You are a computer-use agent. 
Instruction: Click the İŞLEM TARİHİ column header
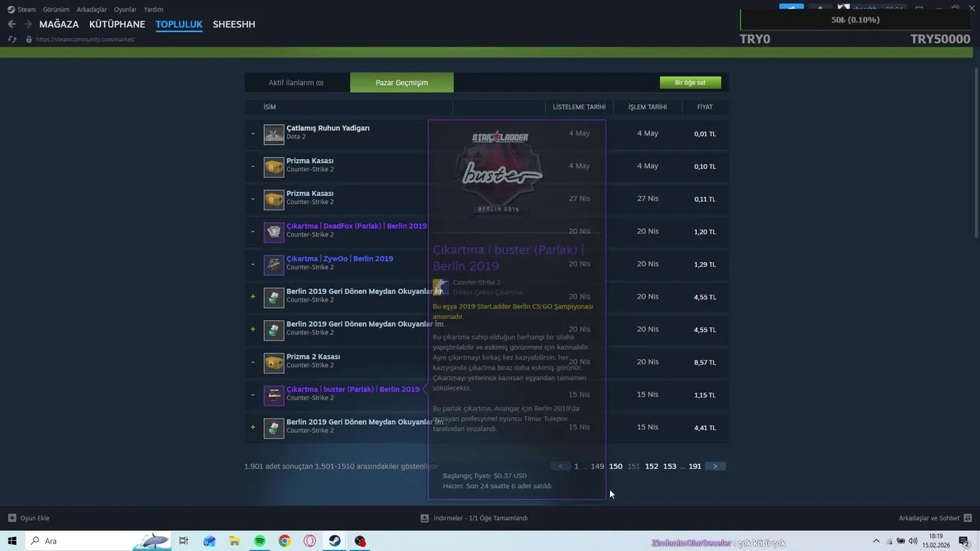648,107
